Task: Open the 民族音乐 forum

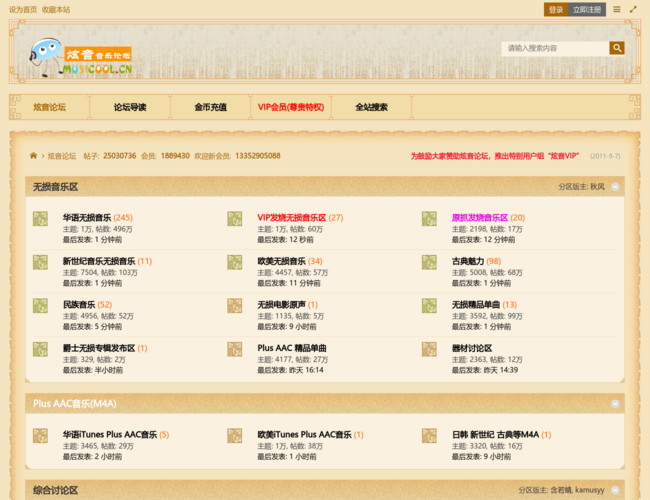Action: (x=79, y=305)
